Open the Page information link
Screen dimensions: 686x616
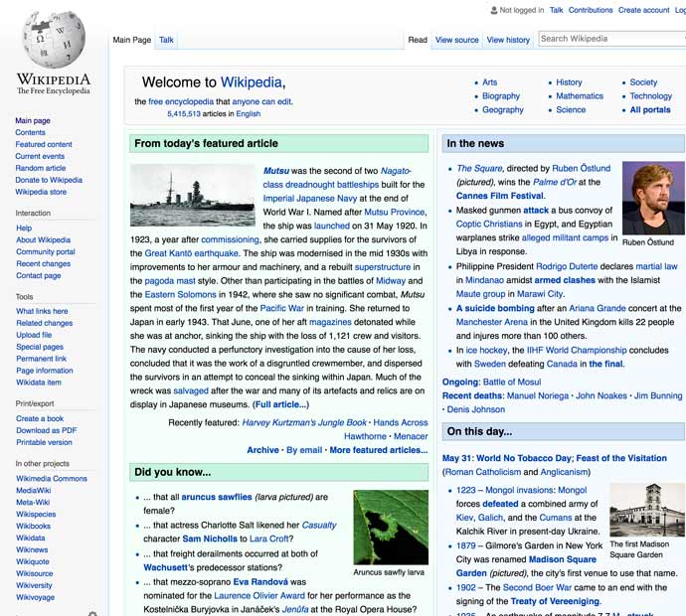pos(45,371)
